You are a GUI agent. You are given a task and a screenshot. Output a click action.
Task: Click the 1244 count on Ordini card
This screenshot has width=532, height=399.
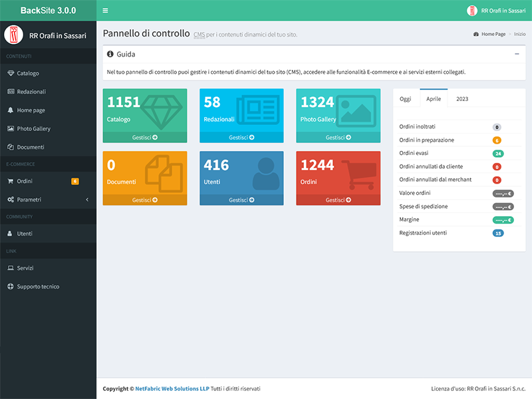[x=317, y=165]
